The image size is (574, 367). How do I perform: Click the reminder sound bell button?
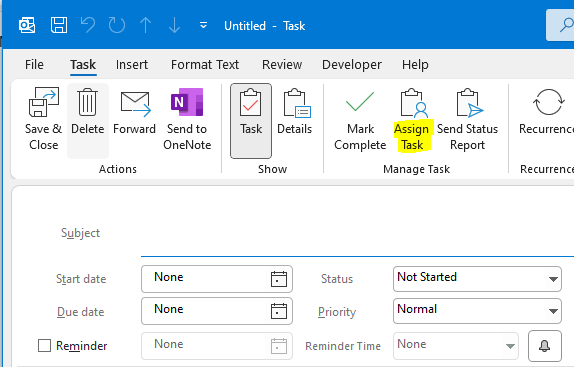click(545, 346)
